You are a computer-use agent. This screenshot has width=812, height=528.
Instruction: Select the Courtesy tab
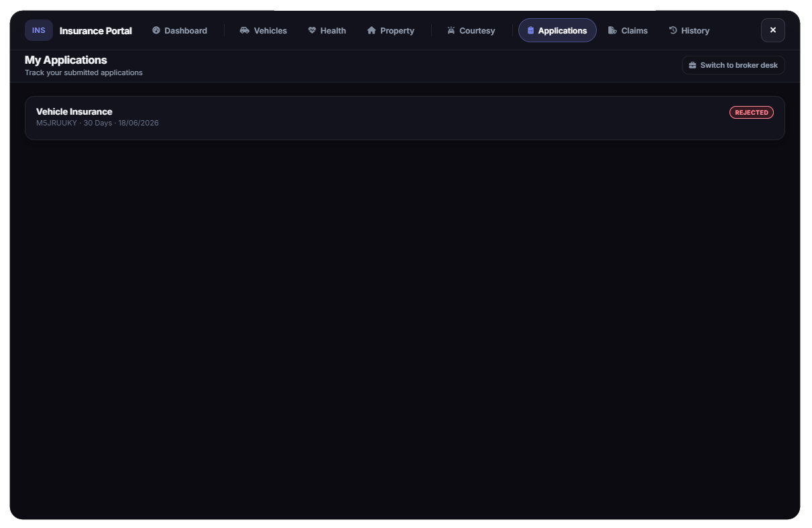[x=471, y=30]
